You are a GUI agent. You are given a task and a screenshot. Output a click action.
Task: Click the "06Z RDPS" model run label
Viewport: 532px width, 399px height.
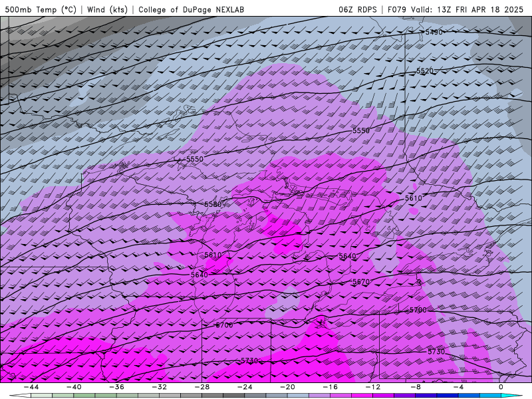(357, 9)
